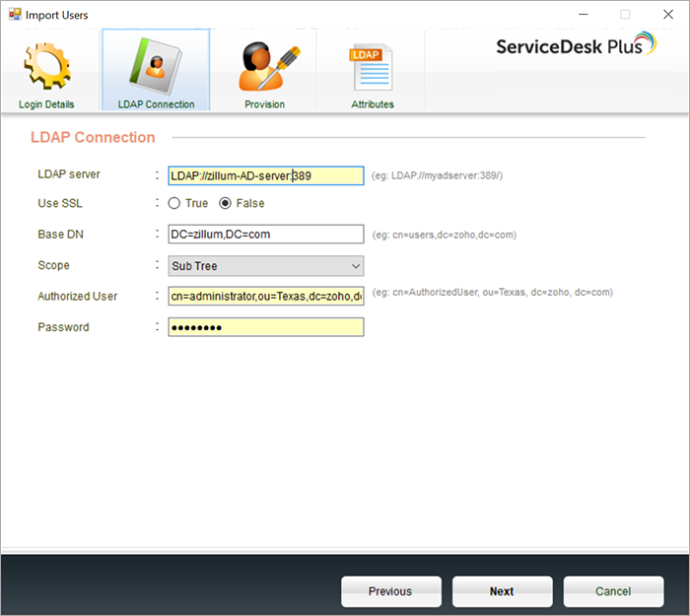Screen dimensions: 690x616
Task: Select the LDAP Connection address book icon
Action: [x=156, y=66]
